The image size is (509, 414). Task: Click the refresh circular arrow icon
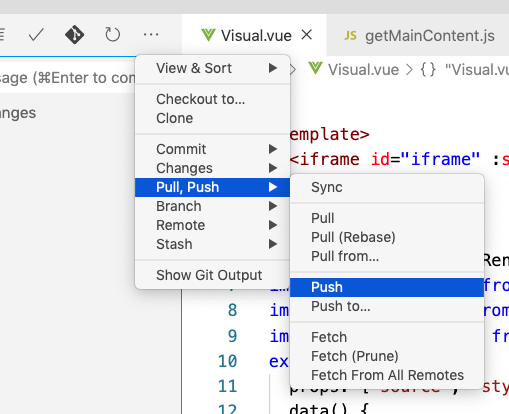point(112,35)
